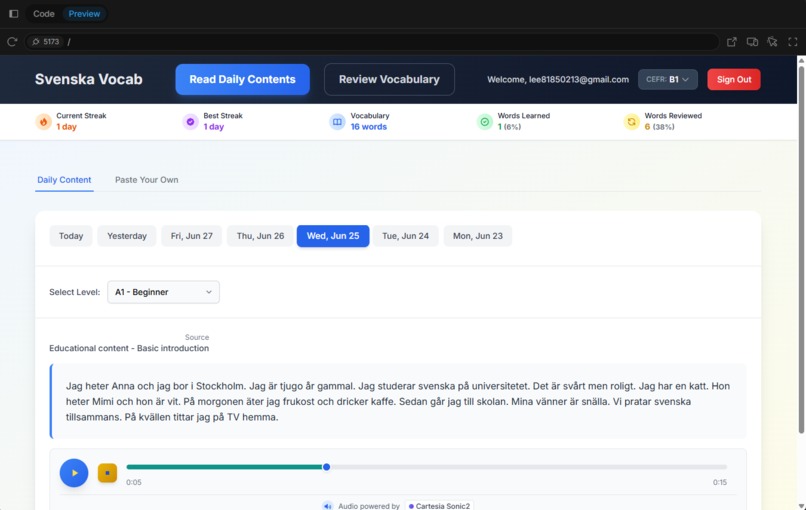Play the audio narration
Image resolution: width=806 pixels, height=510 pixels.
74,473
